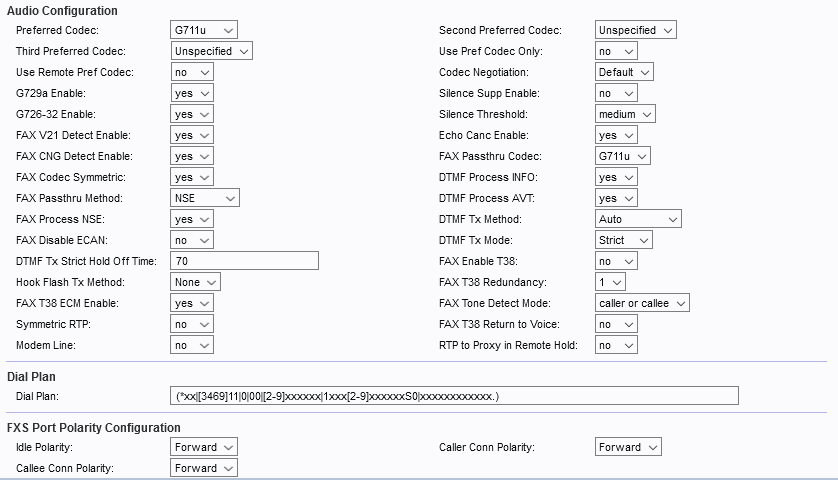Click the 'Callee Conn Polarity:' label
The image size is (838, 480).
point(65,468)
